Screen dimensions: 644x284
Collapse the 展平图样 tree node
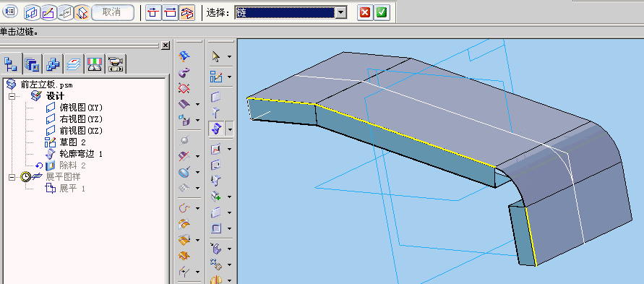(12, 177)
